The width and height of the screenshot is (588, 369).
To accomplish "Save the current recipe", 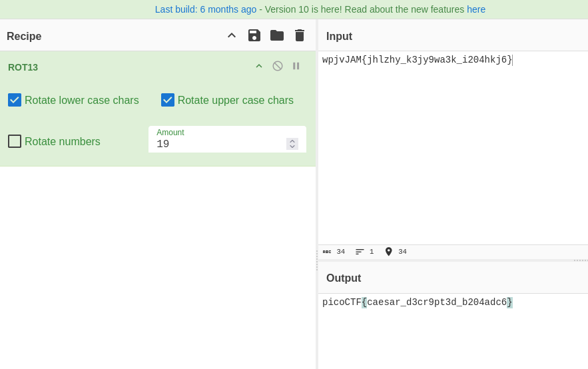I will (254, 35).
